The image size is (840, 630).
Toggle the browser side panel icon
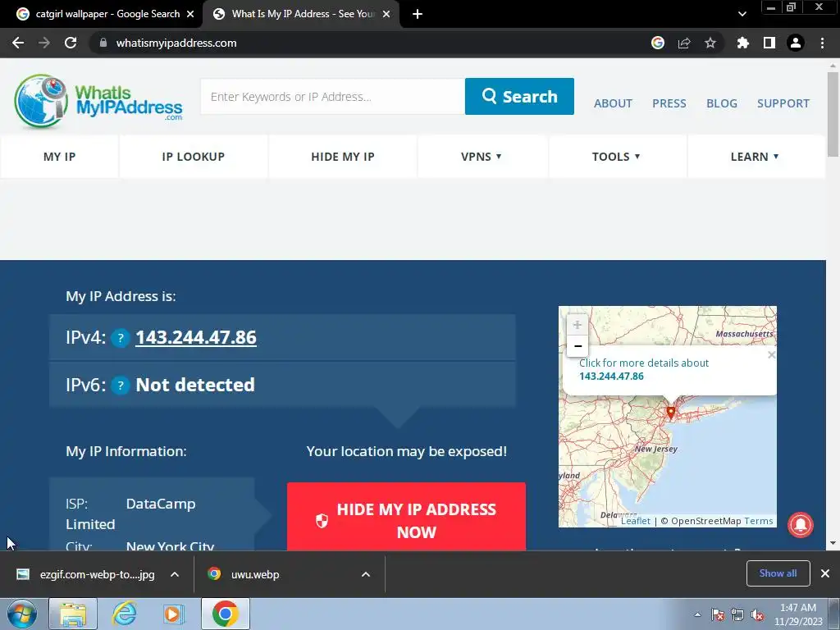click(769, 43)
